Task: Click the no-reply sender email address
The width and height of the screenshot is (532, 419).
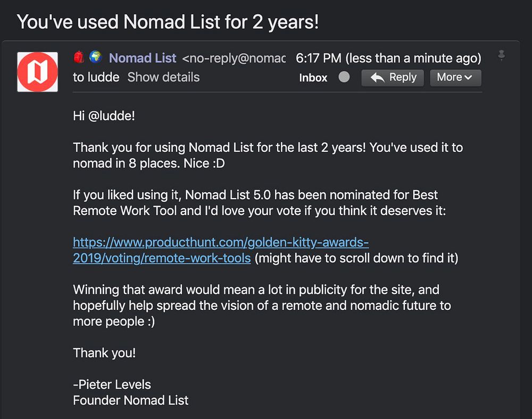Action: 234,58
